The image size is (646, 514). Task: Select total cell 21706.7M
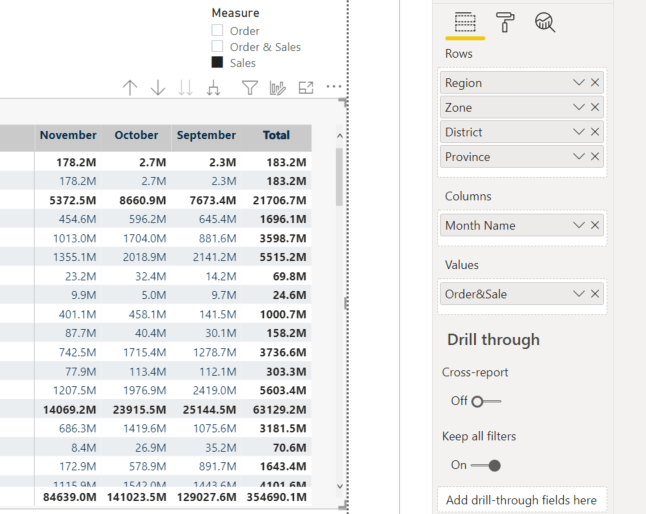pos(279,200)
